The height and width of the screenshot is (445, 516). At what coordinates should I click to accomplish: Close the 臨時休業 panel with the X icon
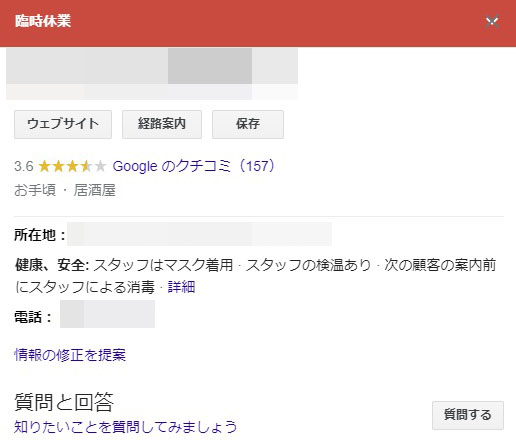pyautogui.click(x=492, y=22)
